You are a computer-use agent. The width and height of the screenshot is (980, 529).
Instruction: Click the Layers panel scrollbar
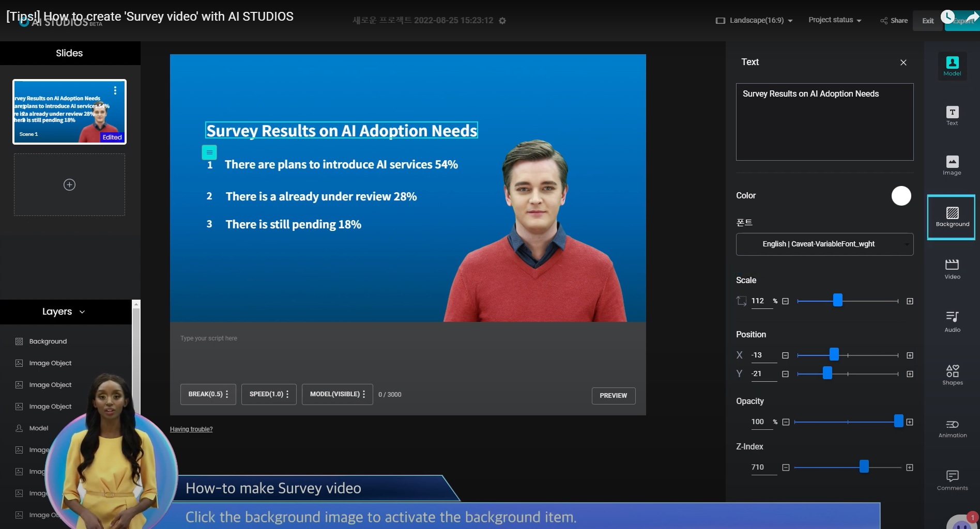[x=136, y=362]
